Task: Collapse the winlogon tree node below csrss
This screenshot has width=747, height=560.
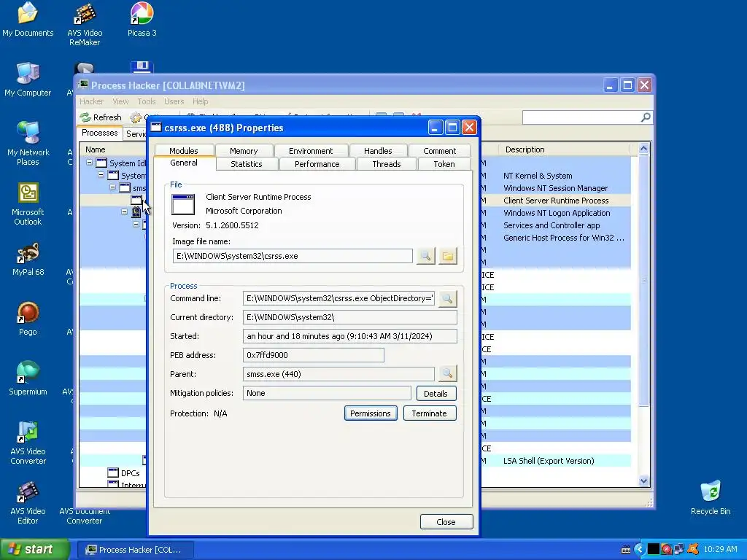Action: pyautogui.click(x=124, y=211)
